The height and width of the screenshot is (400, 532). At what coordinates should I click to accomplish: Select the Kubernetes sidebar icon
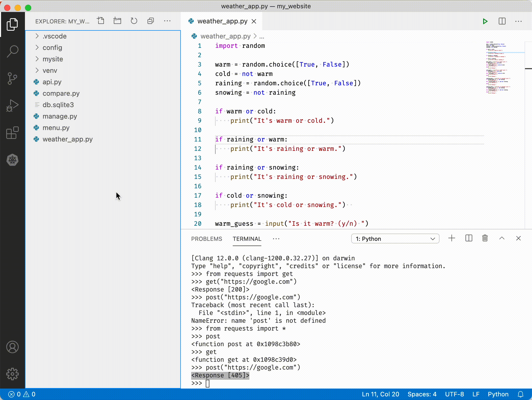pyautogui.click(x=12, y=160)
